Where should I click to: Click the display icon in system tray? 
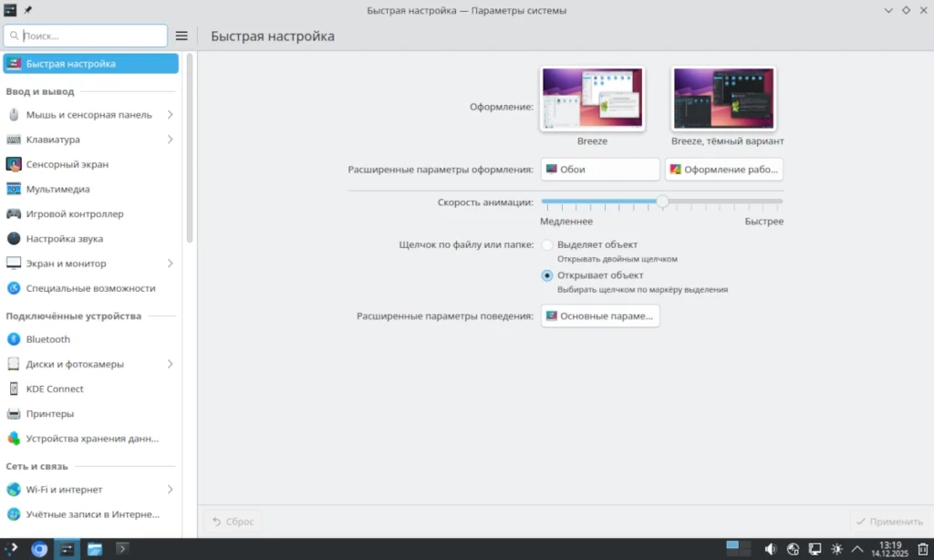point(815,549)
